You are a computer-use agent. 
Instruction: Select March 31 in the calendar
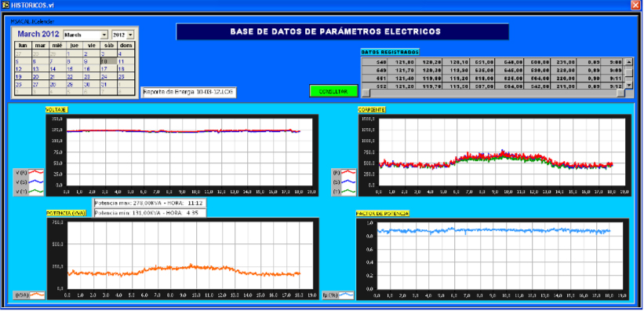coord(108,84)
